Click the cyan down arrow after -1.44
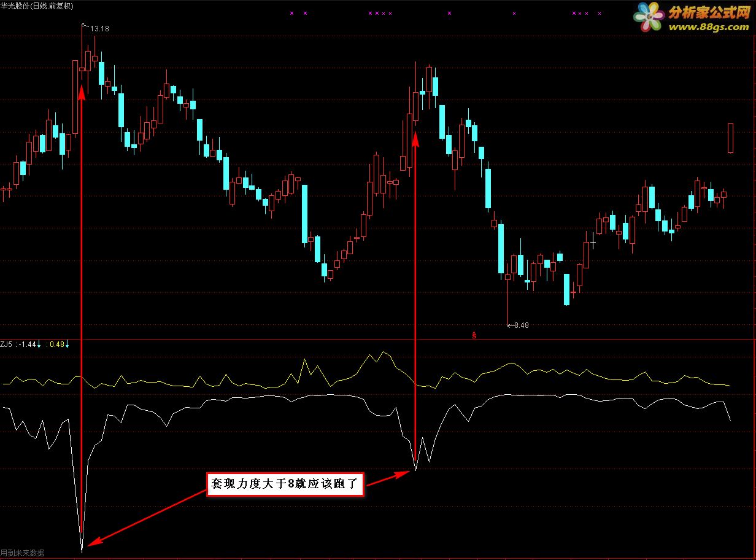The width and height of the screenshot is (756, 560). click(39, 345)
